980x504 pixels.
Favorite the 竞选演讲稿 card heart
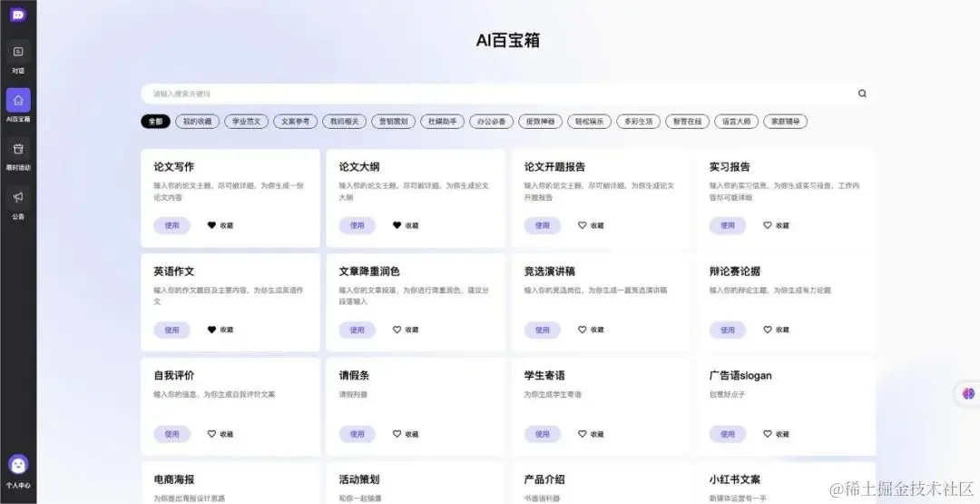pos(582,330)
